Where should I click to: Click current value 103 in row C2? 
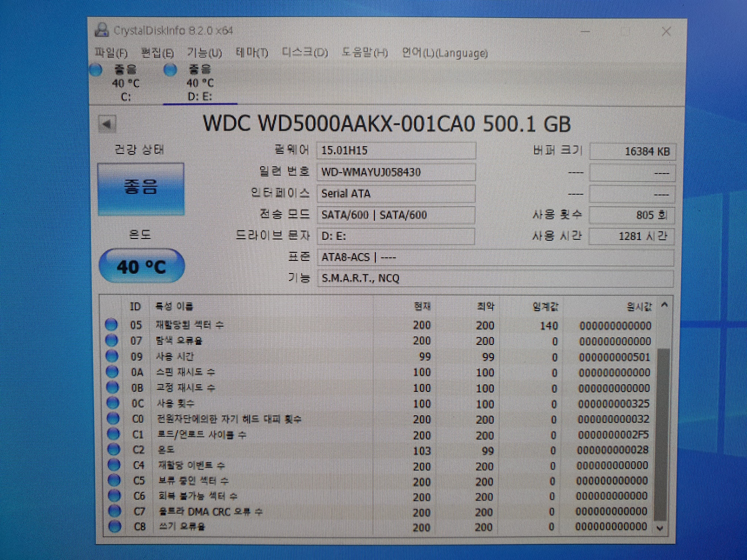click(422, 451)
